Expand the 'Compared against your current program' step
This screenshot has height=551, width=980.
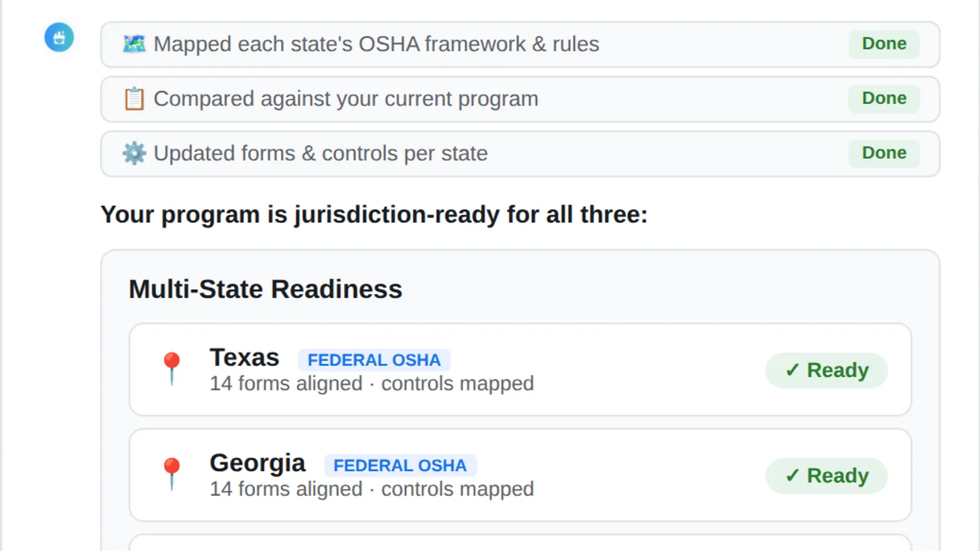point(520,99)
